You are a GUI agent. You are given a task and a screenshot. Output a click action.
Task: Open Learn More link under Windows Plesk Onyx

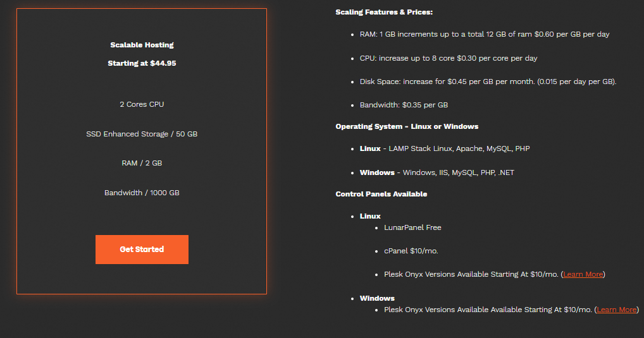point(617,310)
